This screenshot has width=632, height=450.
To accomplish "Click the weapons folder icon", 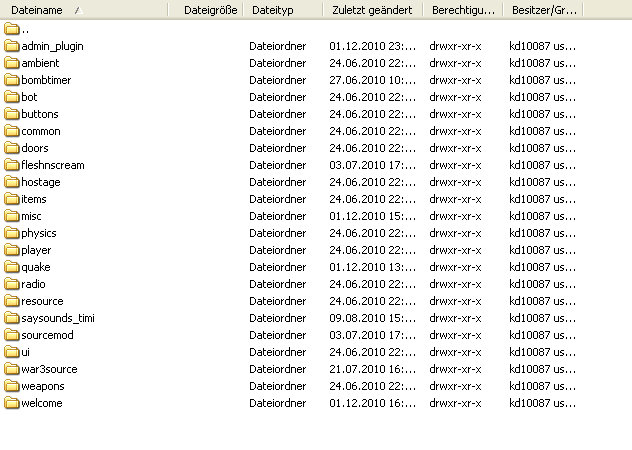I will pyautogui.click(x=11, y=386).
